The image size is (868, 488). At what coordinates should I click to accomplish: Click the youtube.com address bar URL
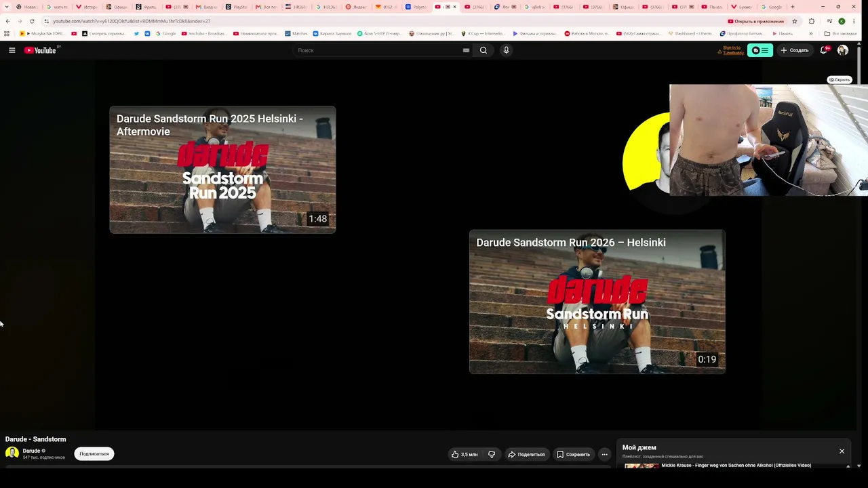tap(132, 21)
